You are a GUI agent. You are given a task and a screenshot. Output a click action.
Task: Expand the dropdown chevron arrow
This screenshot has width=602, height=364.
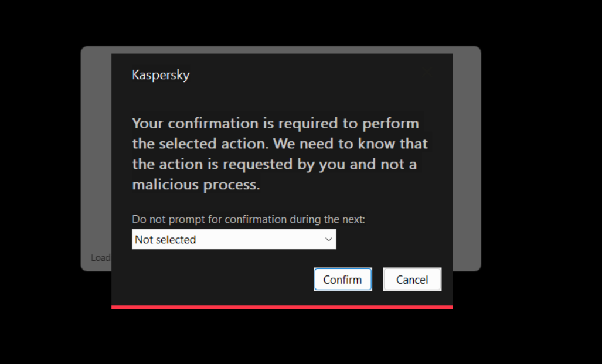[x=328, y=239]
